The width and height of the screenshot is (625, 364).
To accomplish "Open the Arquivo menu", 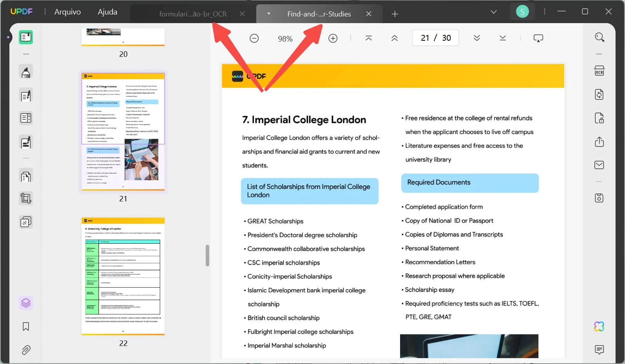I will pyautogui.click(x=67, y=12).
